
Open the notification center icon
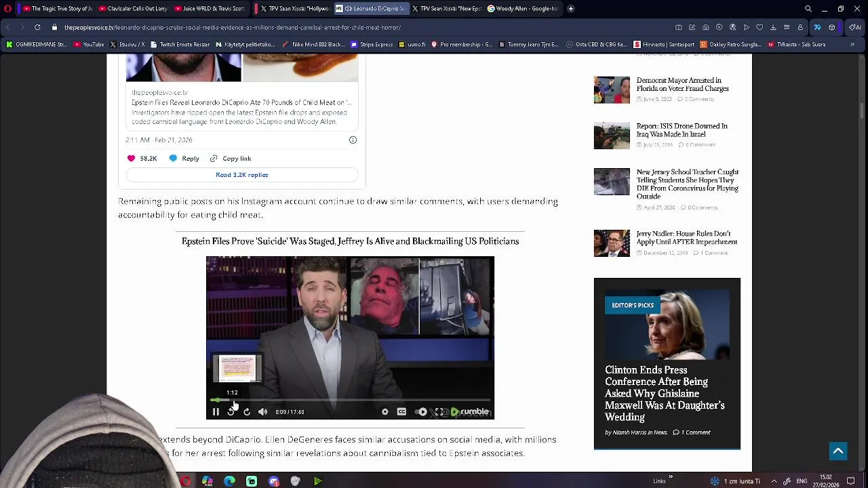(x=850, y=481)
